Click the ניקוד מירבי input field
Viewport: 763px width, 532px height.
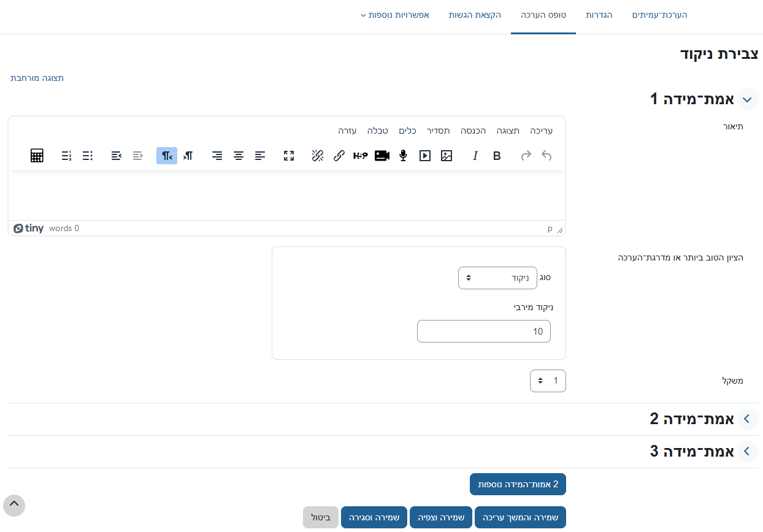(x=483, y=332)
